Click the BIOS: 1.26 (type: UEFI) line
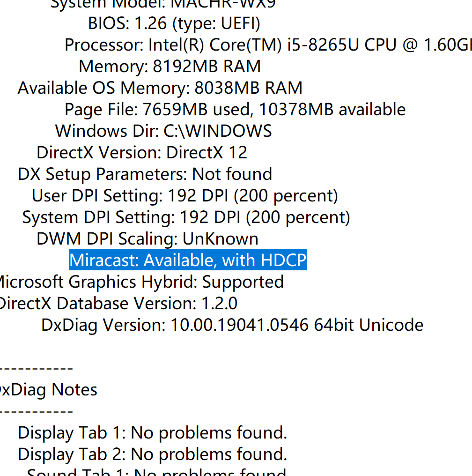Screen dimensions: 472x476 174,23
